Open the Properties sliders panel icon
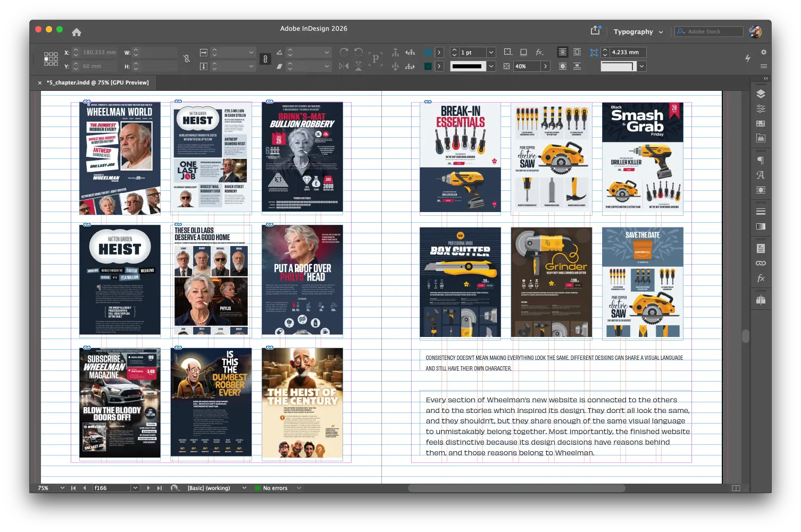 tap(761, 108)
